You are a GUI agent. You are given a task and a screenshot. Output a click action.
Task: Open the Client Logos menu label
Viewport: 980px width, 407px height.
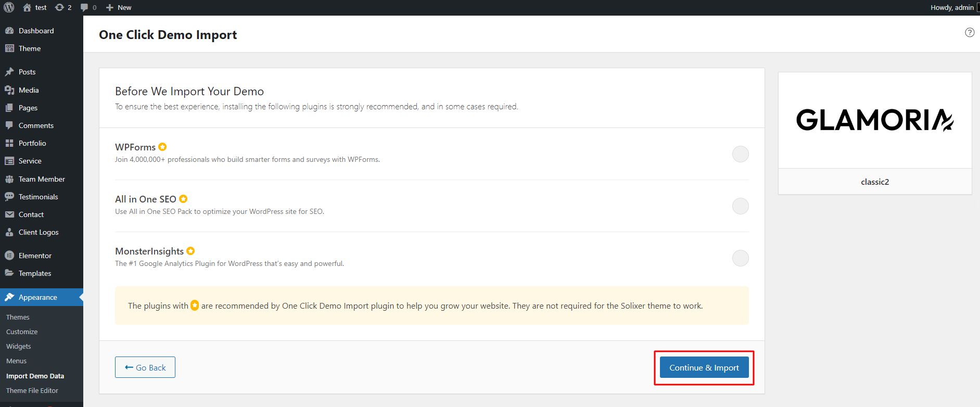39,232
